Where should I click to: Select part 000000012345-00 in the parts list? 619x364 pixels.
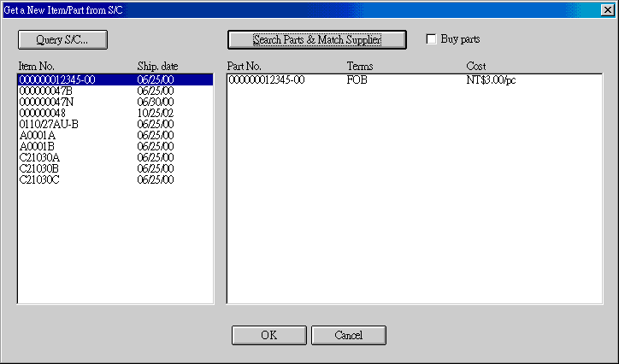(266, 80)
